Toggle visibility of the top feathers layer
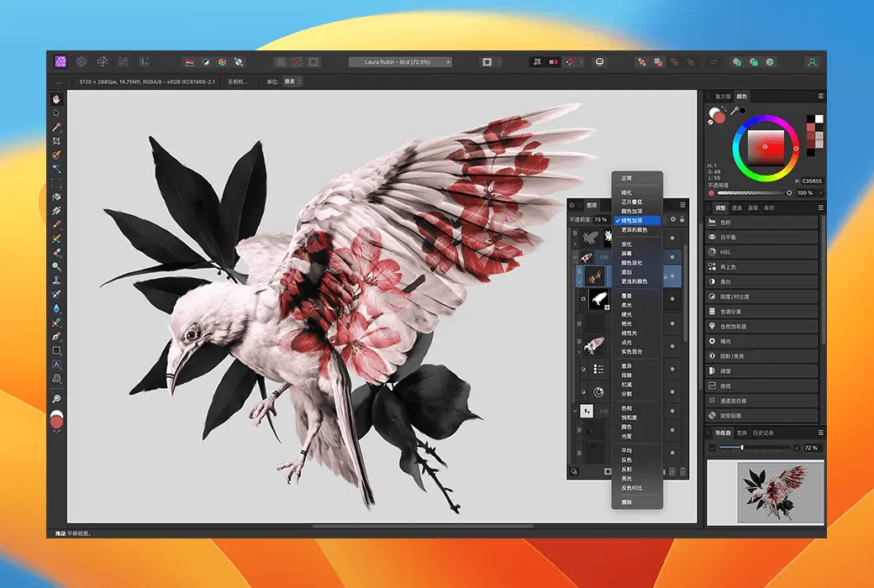The height and width of the screenshot is (588, 874). click(672, 238)
